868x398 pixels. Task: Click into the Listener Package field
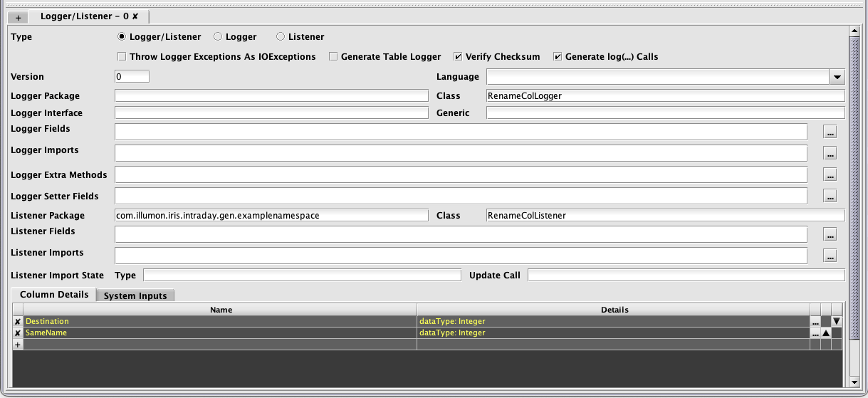pos(271,216)
